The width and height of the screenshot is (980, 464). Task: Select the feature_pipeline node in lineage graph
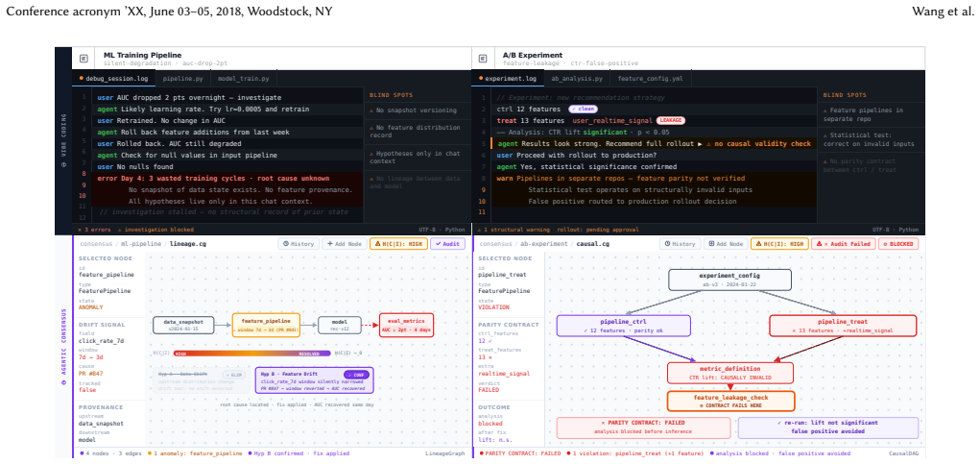(x=266, y=325)
